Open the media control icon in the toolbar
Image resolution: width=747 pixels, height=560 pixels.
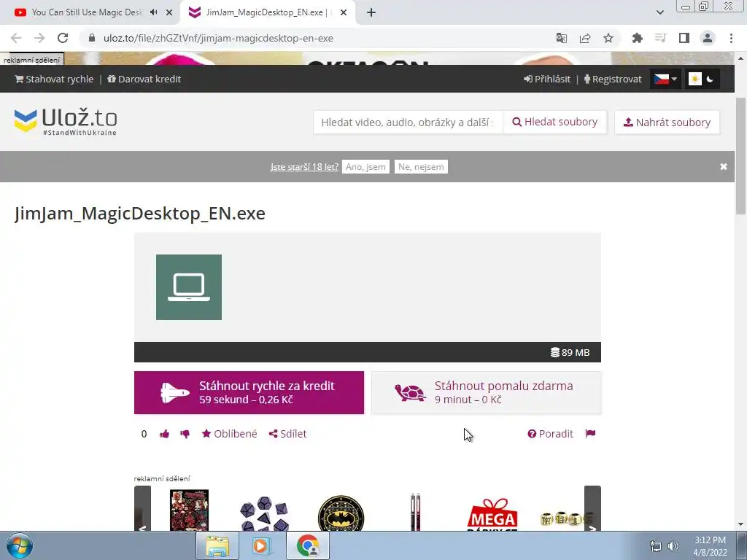661,38
